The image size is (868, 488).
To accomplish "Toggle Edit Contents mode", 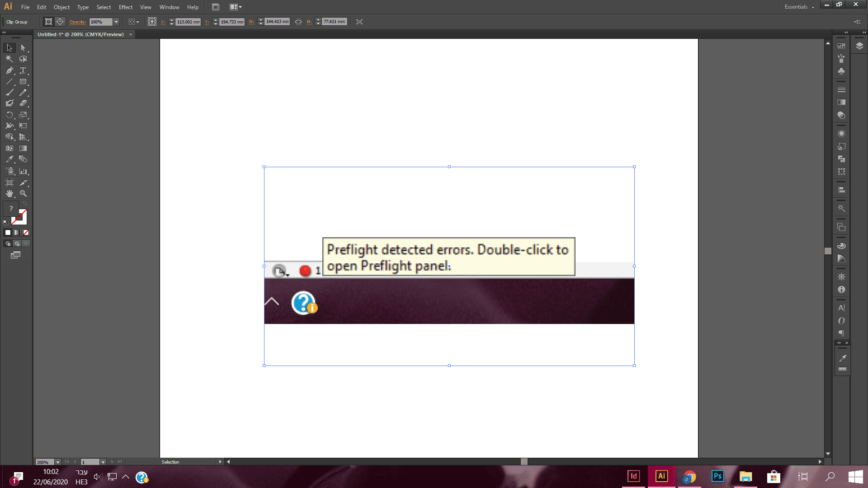I will point(60,22).
